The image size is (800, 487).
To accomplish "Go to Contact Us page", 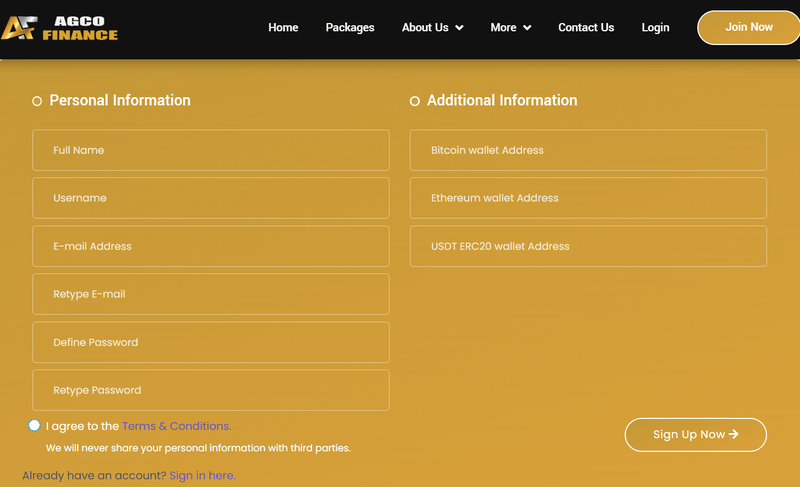I will tap(586, 28).
